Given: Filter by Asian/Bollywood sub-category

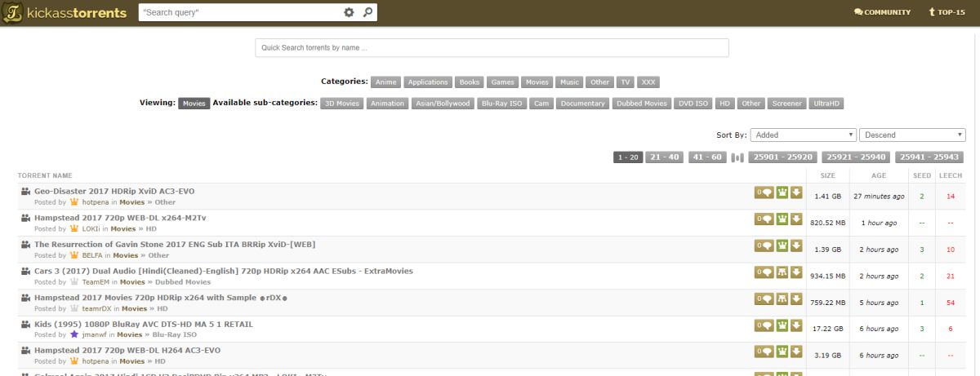Looking at the screenshot, I should 443,104.
